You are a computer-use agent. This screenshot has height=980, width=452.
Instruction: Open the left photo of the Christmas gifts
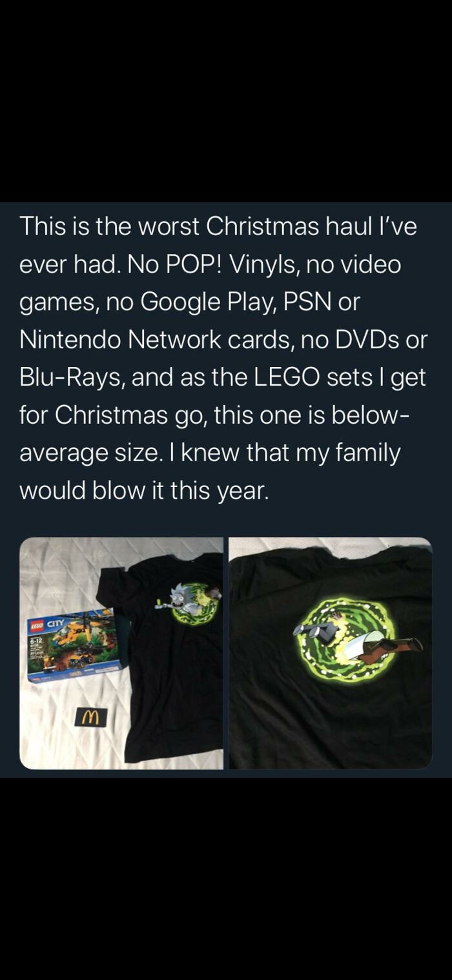121,653
